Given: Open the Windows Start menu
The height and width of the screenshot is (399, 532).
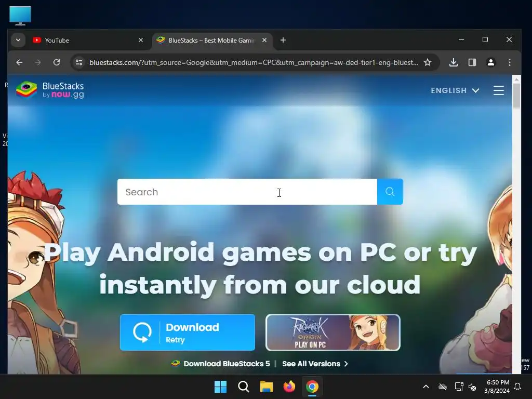Looking at the screenshot, I should pos(220,387).
